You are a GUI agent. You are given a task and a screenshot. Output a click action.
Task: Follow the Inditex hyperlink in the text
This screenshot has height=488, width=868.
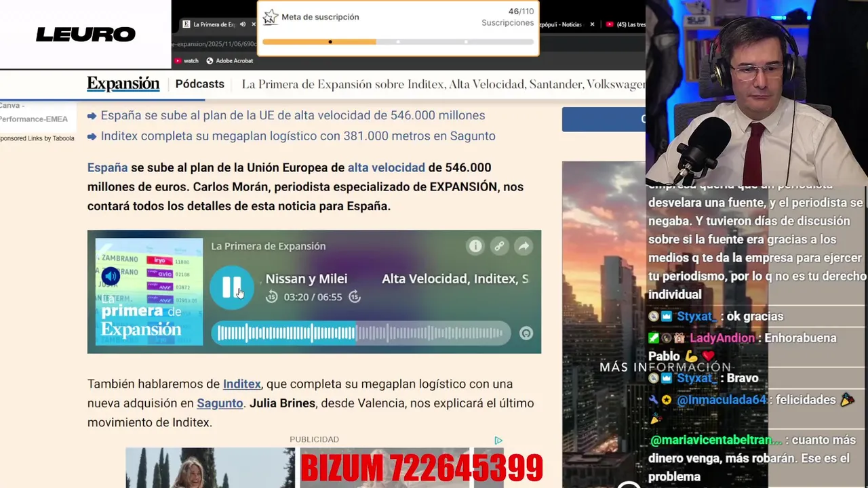click(242, 384)
